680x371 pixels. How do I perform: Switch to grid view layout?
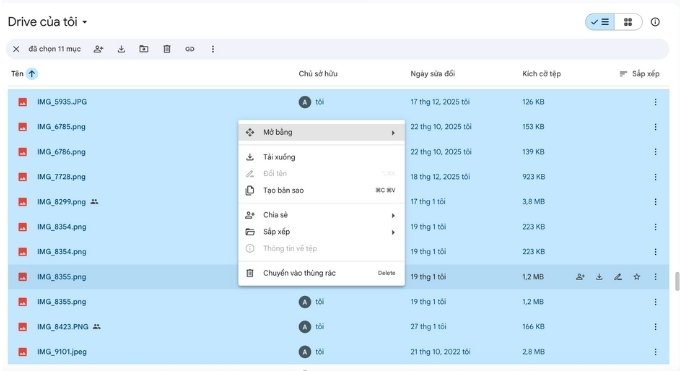point(628,22)
